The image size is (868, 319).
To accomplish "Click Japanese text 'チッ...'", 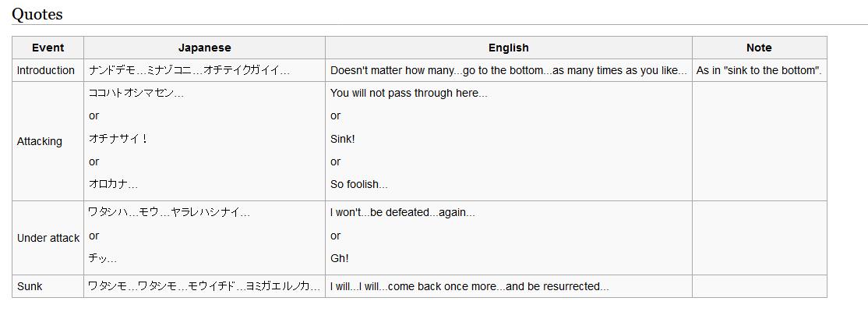I will [102, 258].
